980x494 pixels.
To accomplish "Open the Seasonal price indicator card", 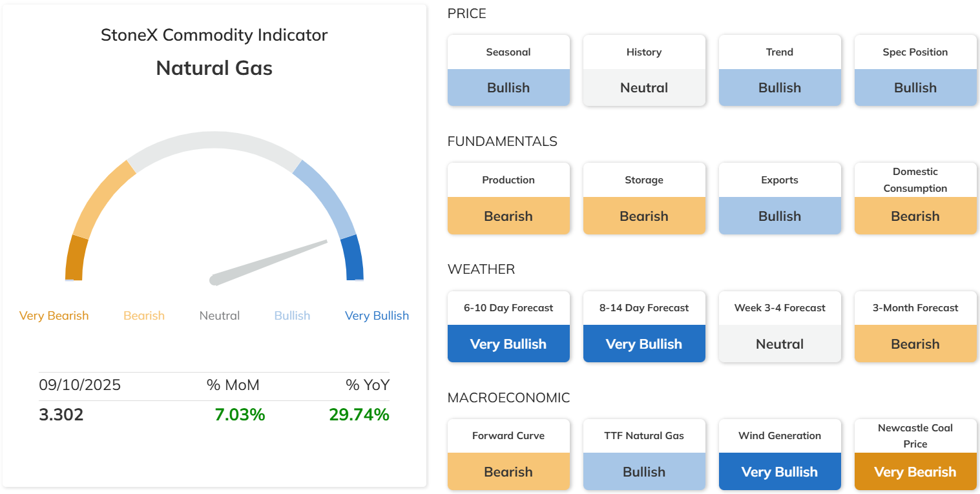I will (508, 70).
